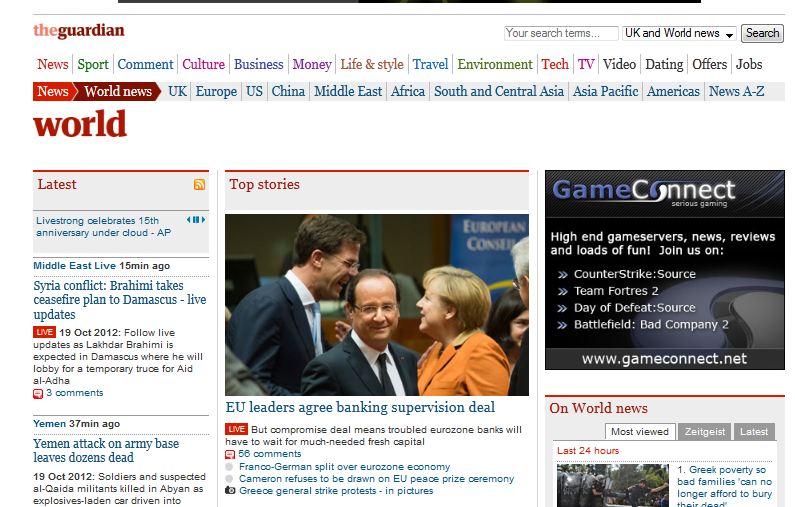Screen dimensions: 795x507
Task: Click the comment icon beside 56 comments
Action: click(x=230, y=454)
